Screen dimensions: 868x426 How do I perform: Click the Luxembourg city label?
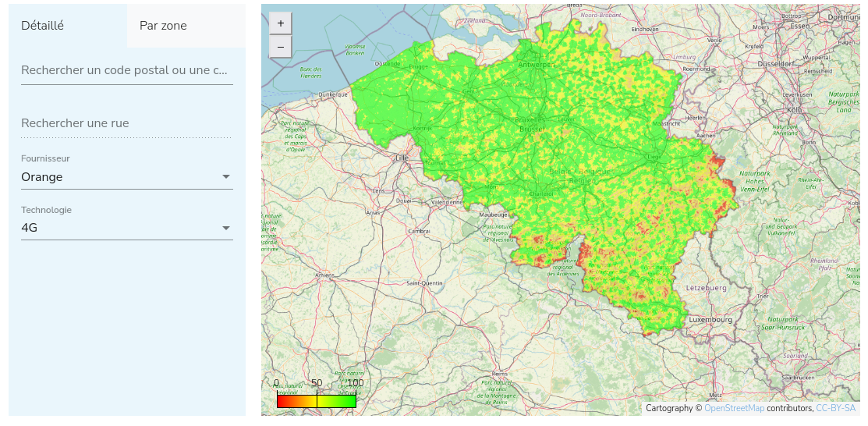pyautogui.click(x=710, y=320)
